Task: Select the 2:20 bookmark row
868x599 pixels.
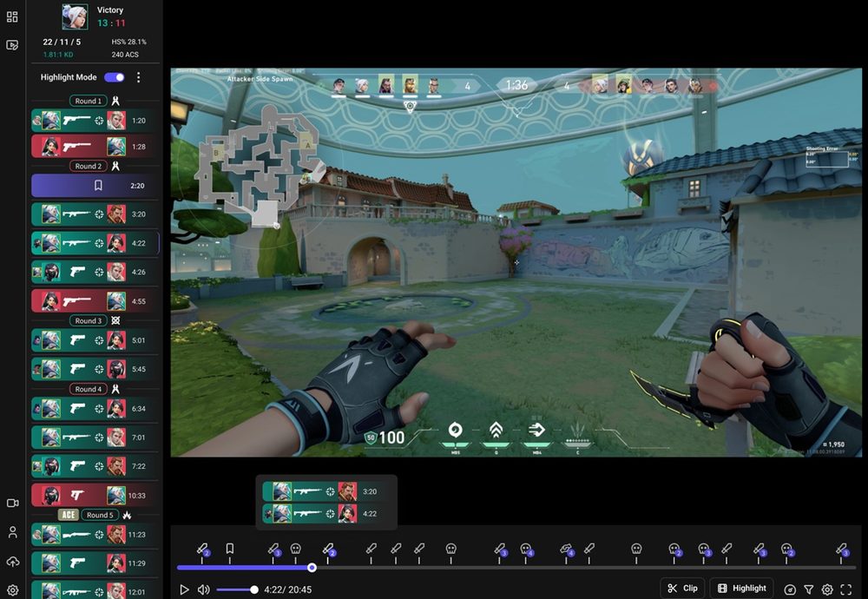Action: 95,186
